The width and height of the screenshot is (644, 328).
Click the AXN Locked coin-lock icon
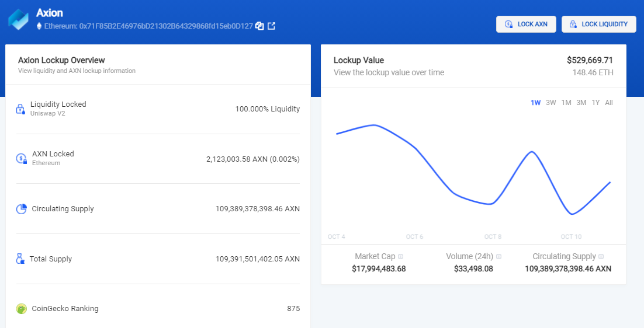22,158
